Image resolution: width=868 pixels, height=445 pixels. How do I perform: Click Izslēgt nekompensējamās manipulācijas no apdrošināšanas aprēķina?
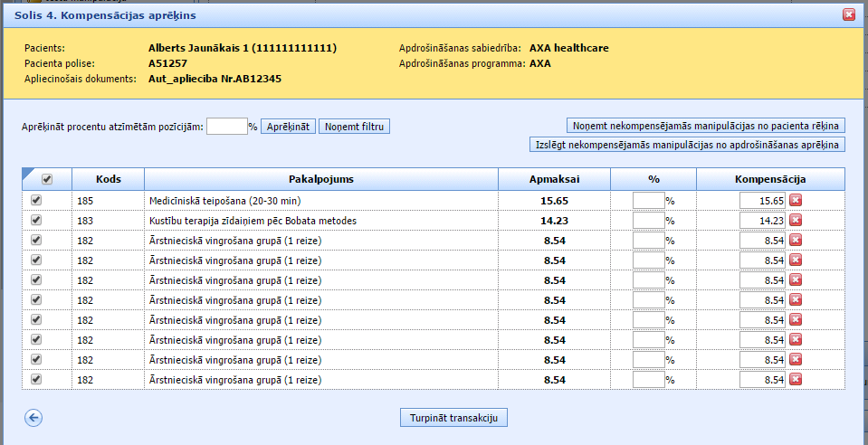click(x=687, y=145)
